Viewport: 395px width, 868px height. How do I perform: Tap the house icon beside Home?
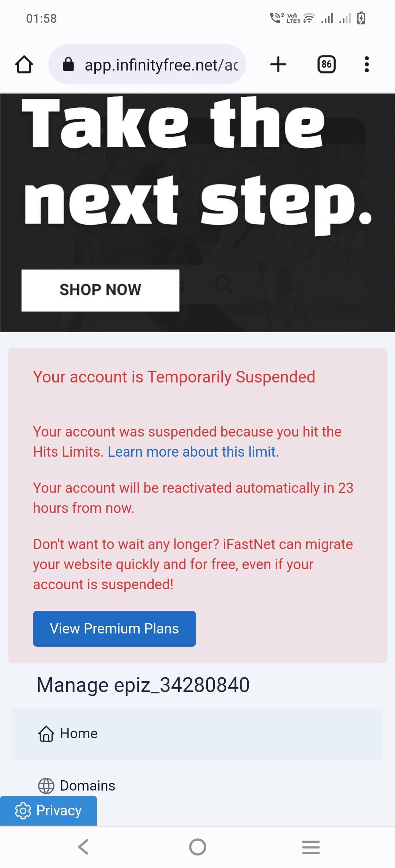46,734
